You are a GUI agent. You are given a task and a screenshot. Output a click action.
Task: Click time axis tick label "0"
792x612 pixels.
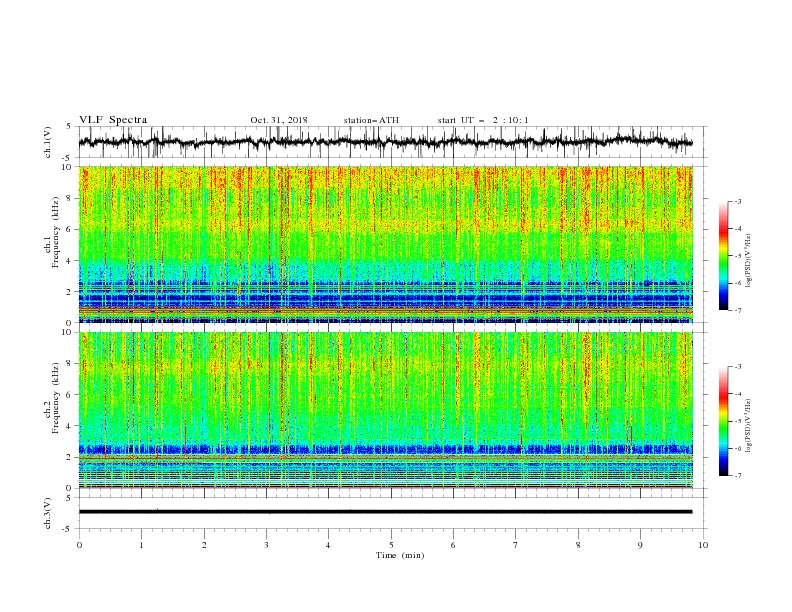[x=79, y=545]
